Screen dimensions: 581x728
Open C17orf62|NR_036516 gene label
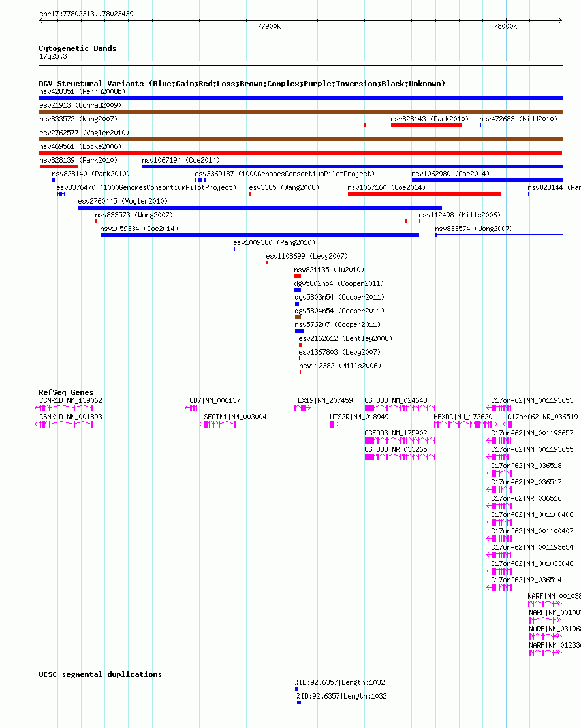(x=526, y=498)
